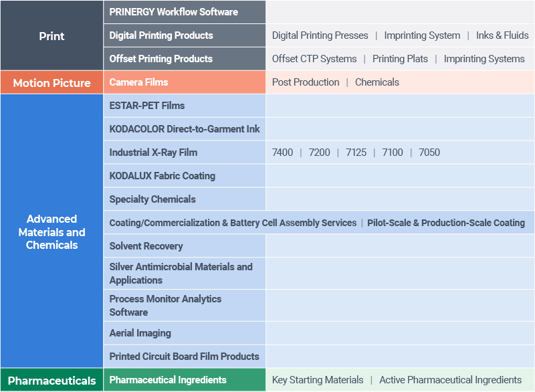535x392 pixels.
Task: Open Post Production link
Action: tap(306, 82)
